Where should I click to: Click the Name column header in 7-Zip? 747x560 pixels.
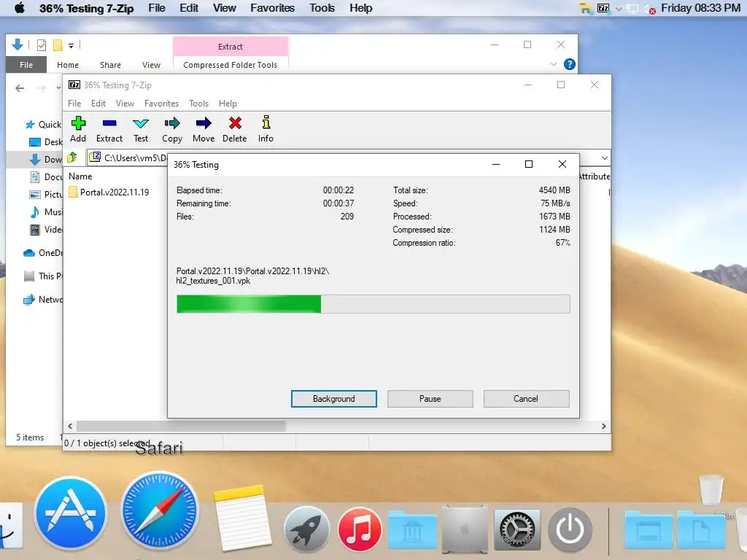coord(80,176)
